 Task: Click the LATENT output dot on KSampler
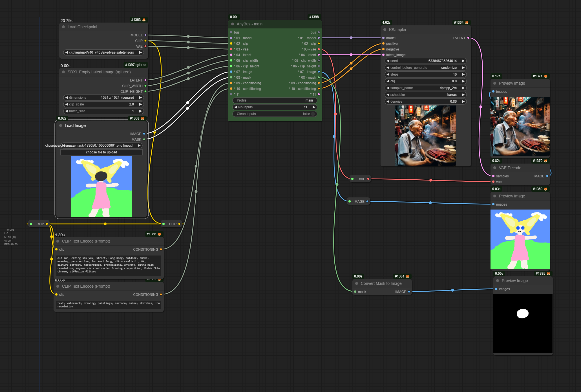468,38
